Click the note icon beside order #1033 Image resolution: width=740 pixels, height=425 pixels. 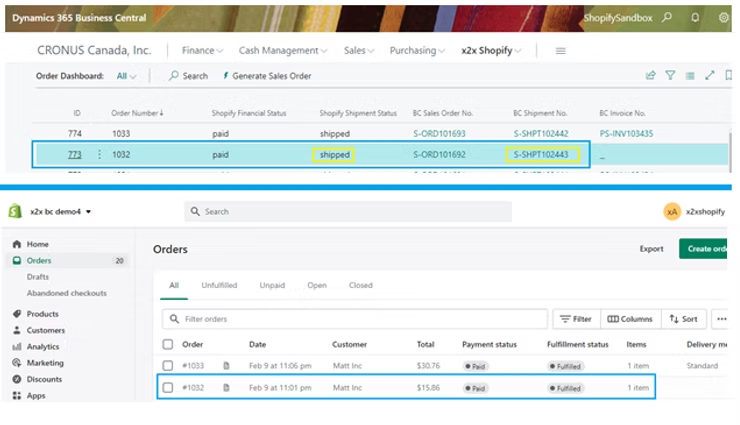[x=227, y=366]
